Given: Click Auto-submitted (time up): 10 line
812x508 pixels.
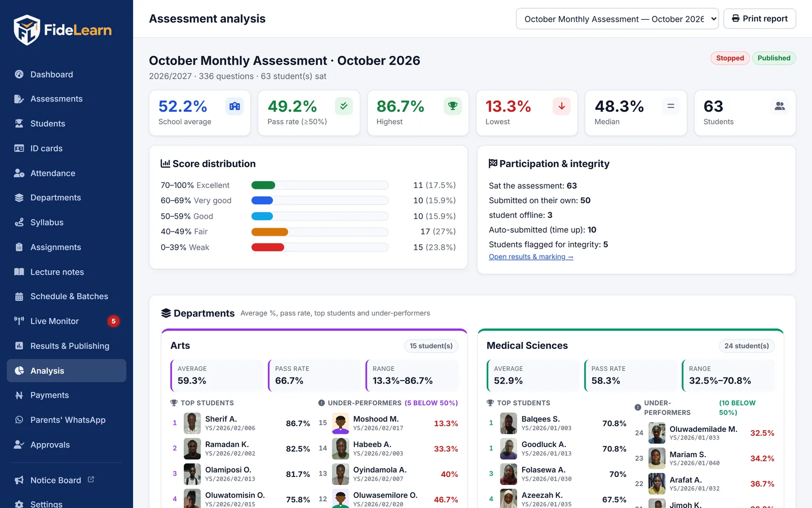Looking at the screenshot, I should pos(543,230).
